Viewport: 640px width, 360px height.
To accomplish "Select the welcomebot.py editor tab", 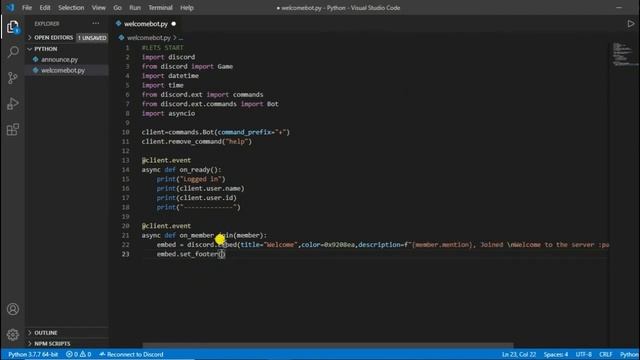I will coord(146,24).
